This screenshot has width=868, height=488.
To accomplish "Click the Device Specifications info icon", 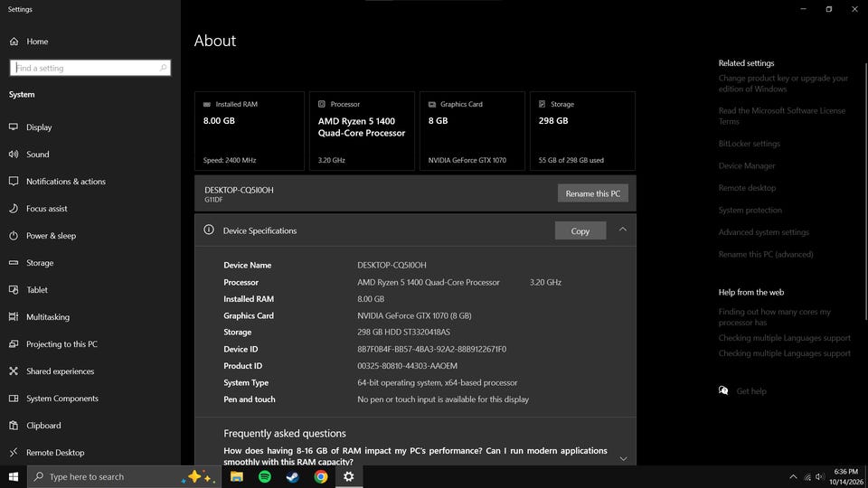I will click(209, 230).
